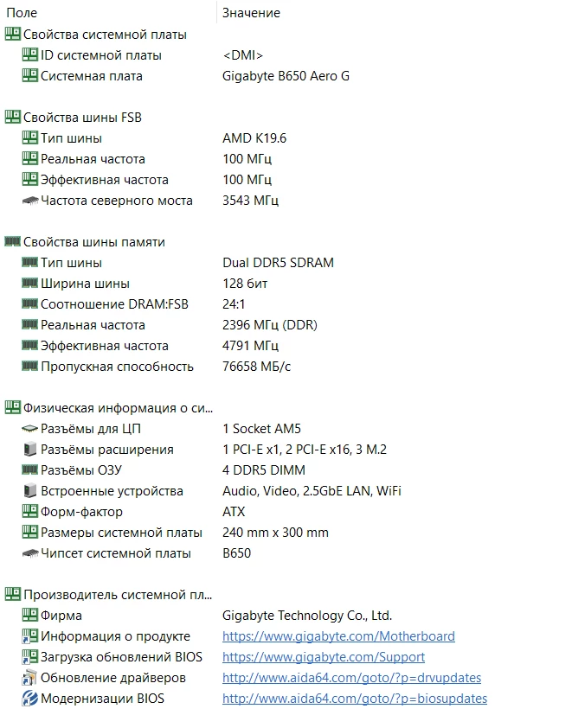Click the chipset icon next to Чипсет системной платы

pyautogui.click(x=29, y=553)
